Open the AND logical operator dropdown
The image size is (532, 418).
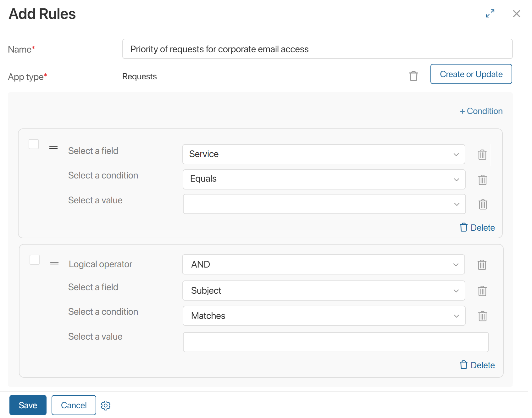click(323, 264)
